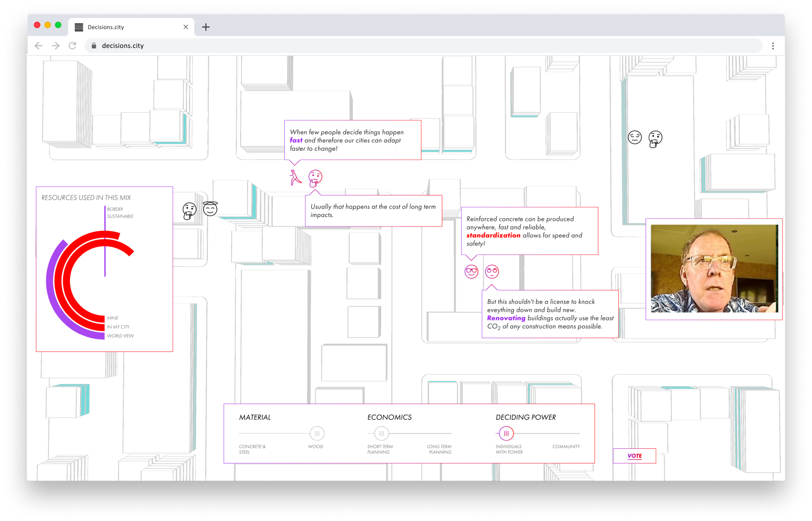Click the pink thinking face emoji
Image resolution: width=812 pixels, height=521 pixels.
click(315, 178)
